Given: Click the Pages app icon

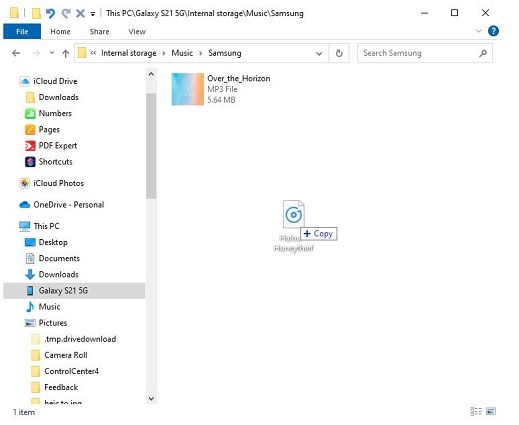Looking at the screenshot, I should pos(30,129).
